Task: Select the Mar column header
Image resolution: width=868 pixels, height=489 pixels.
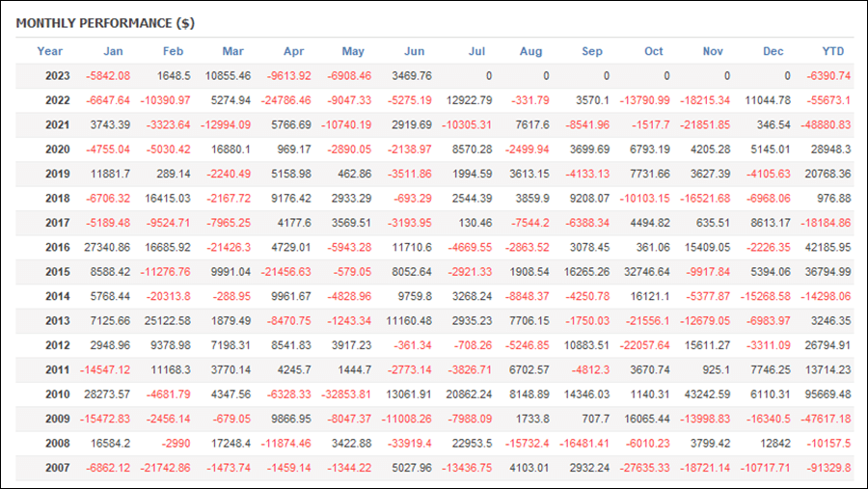Action: 233,51
